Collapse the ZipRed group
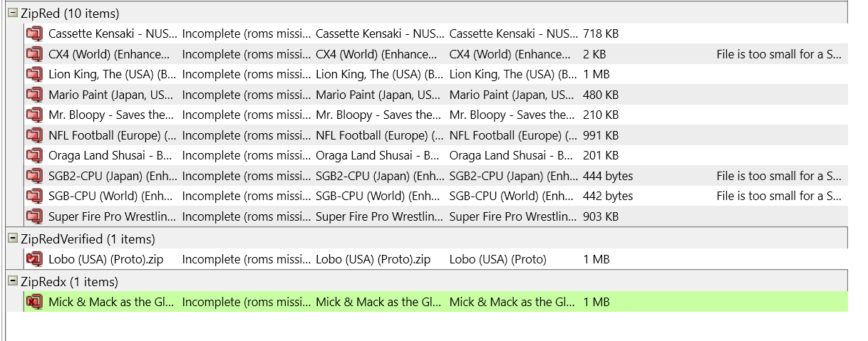The width and height of the screenshot is (868, 341). point(13,13)
